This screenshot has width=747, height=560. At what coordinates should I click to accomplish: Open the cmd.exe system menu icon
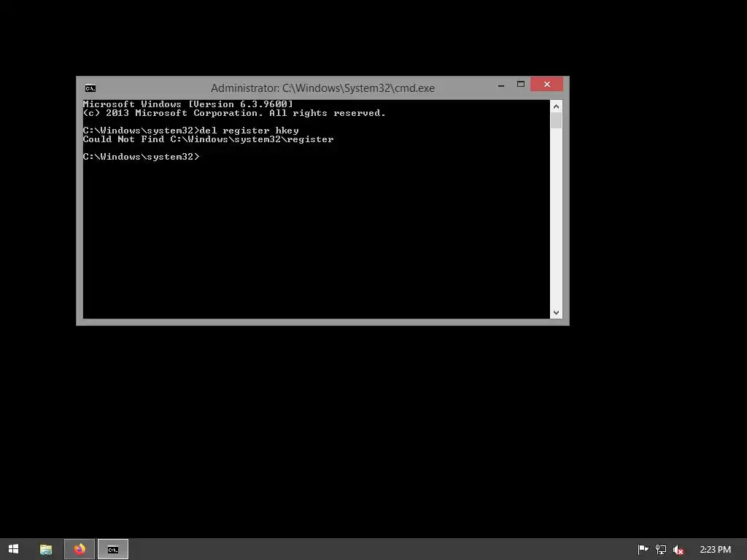click(x=90, y=88)
